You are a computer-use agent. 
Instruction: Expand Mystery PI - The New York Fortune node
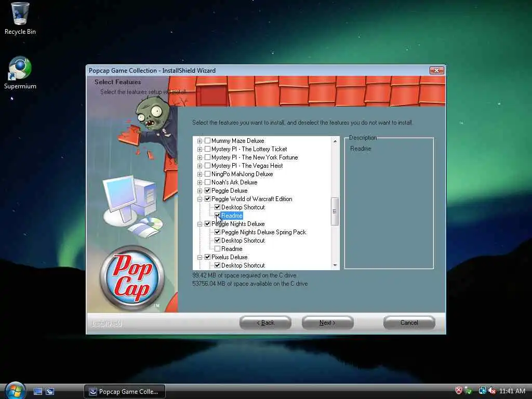click(199, 157)
